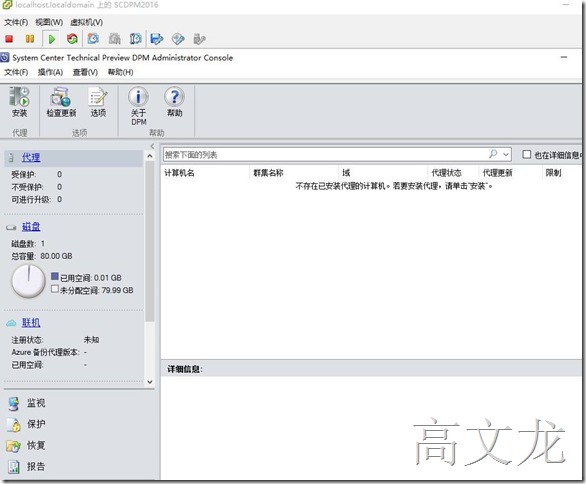Click the 限制 column header
Screen dimensions: 586x484
[x=553, y=173]
